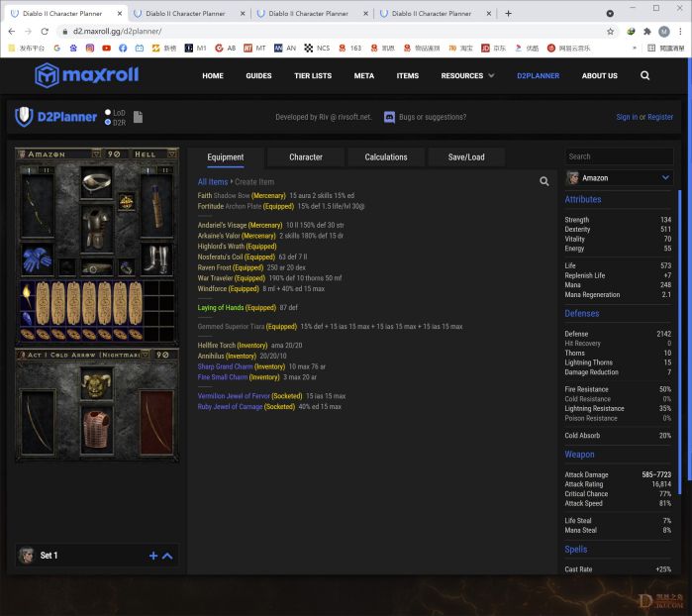Open browser extensions puzzle icon

[647, 32]
